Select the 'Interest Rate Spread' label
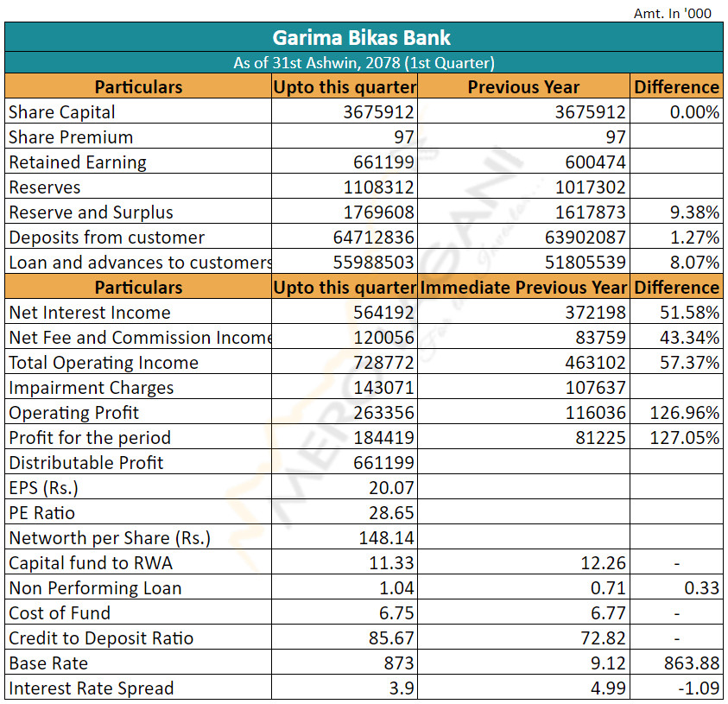 91,688
